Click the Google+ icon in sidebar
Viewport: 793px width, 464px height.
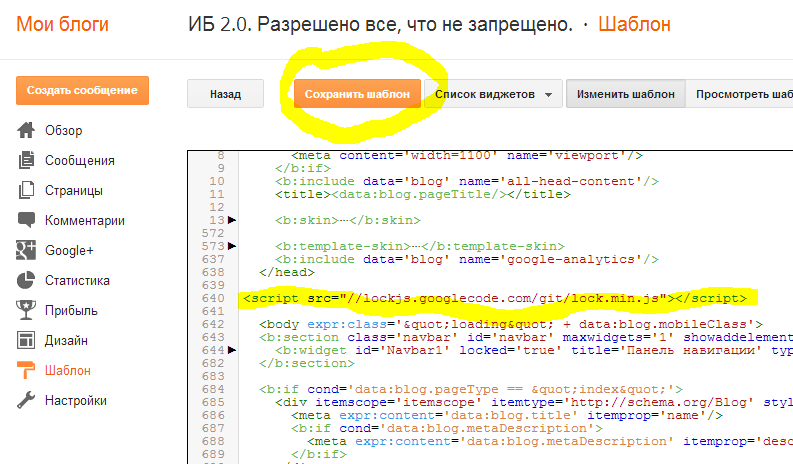26,250
